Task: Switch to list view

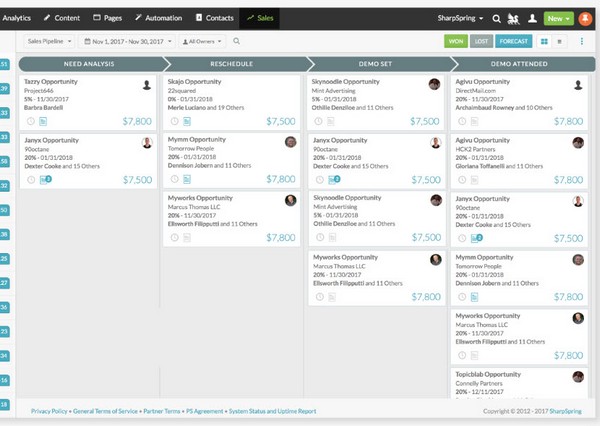Action: pos(559,41)
